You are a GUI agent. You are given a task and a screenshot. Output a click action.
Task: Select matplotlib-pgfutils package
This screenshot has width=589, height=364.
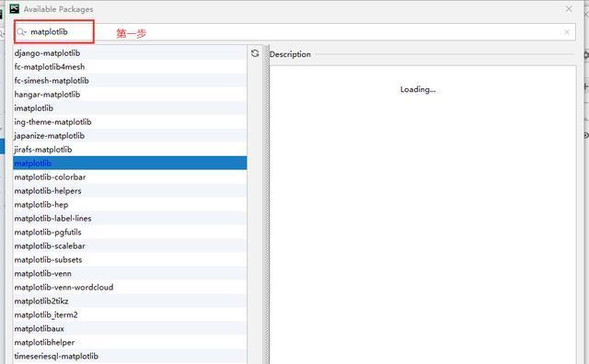click(x=130, y=232)
